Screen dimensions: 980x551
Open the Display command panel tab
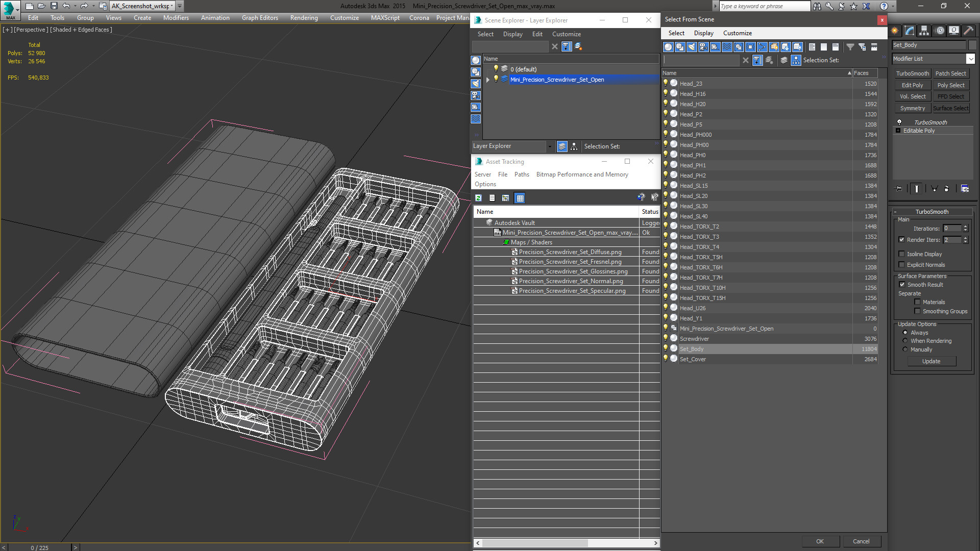[953, 31]
